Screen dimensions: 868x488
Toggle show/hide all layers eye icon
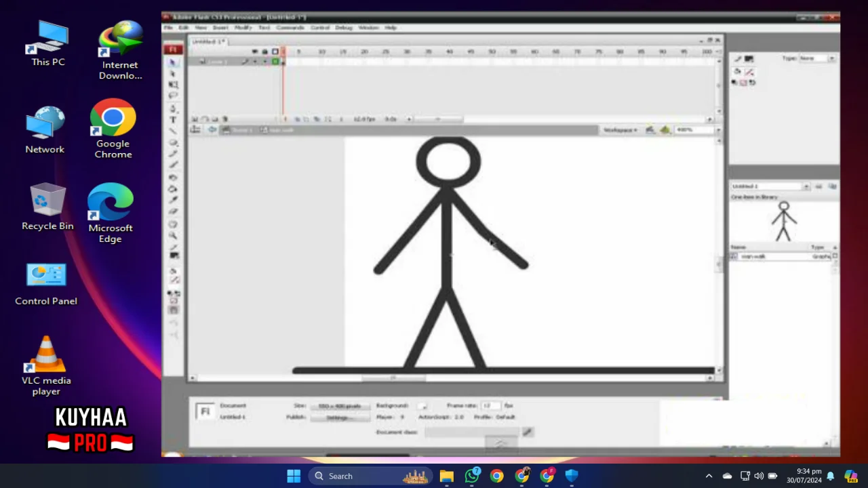tap(254, 52)
